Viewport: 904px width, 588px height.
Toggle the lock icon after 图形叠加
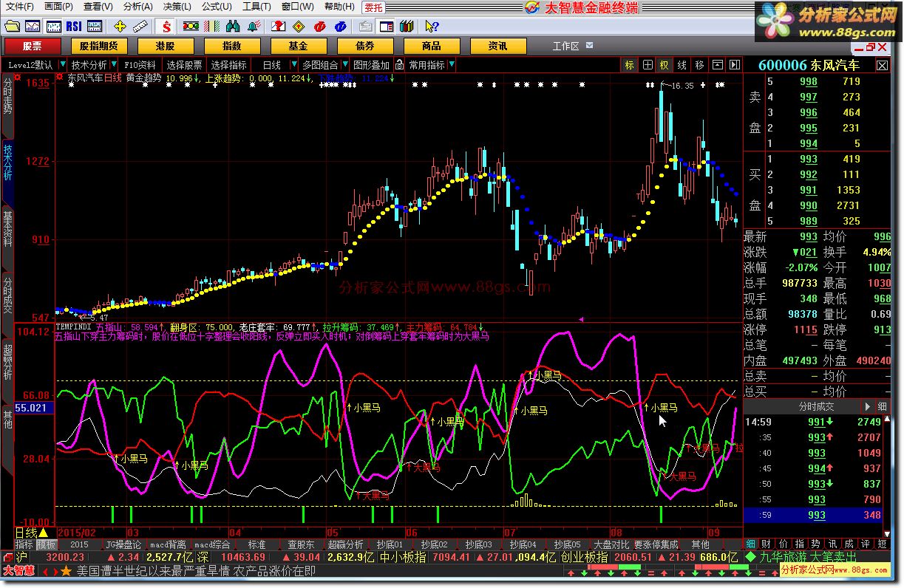pyautogui.click(x=399, y=65)
